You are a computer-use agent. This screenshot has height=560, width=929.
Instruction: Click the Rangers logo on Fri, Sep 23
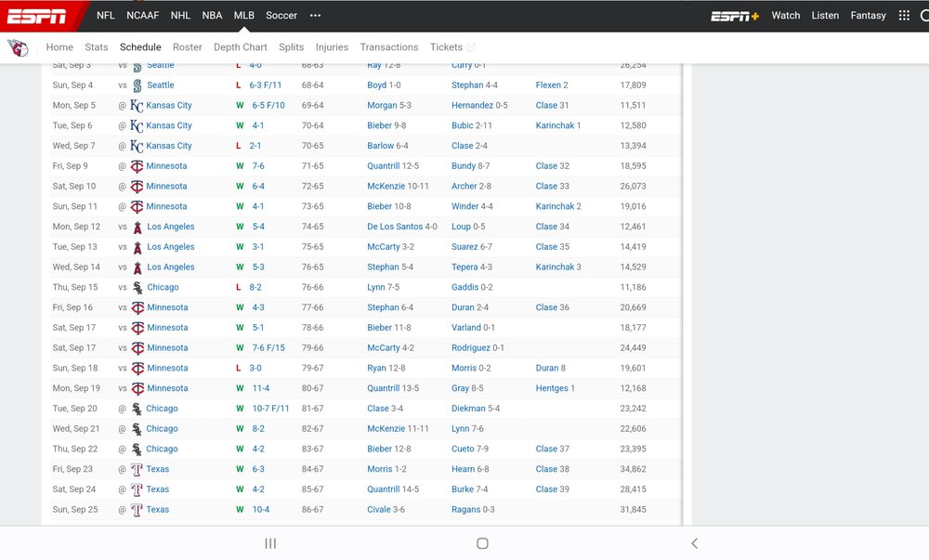(137, 469)
